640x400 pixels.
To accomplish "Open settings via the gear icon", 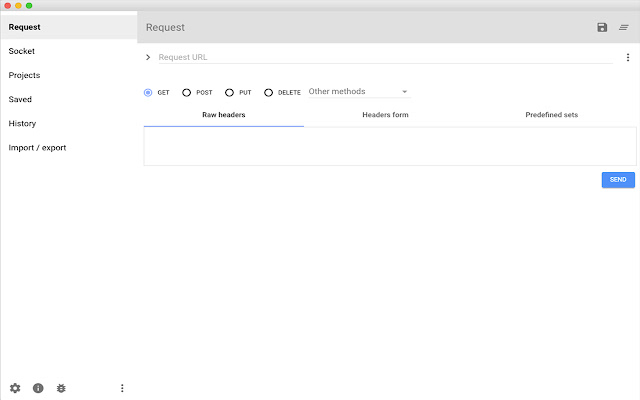I will [x=15, y=388].
